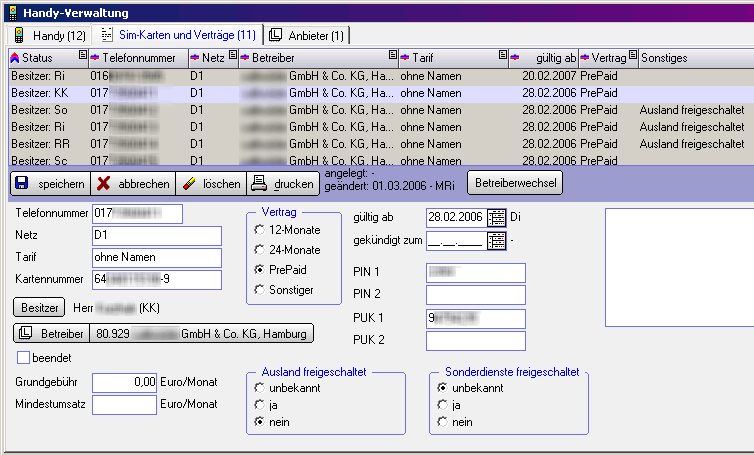Click the floppy disk speichern icon
Viewport: 754px width, 455px height.
(x=22, y=184)
